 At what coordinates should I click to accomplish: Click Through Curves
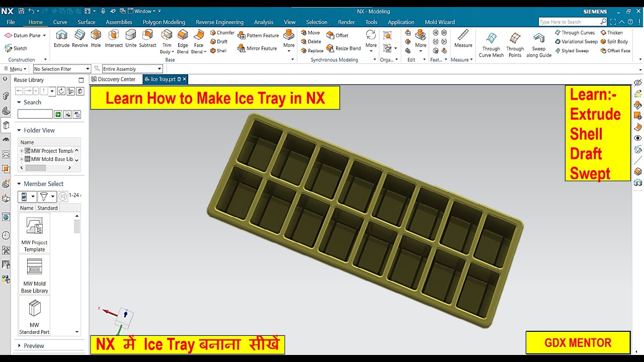pos(575,33)
